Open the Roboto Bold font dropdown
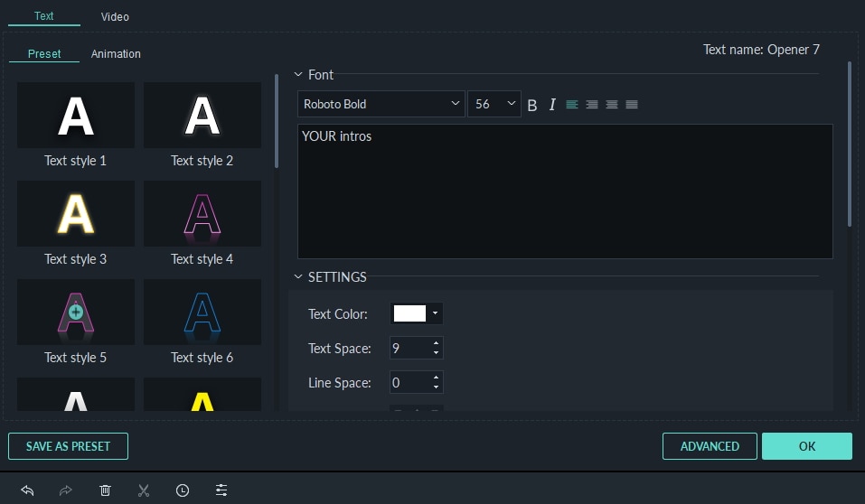Image resolution: width=865 pixels, height=504 pixels. click(381, 104)
